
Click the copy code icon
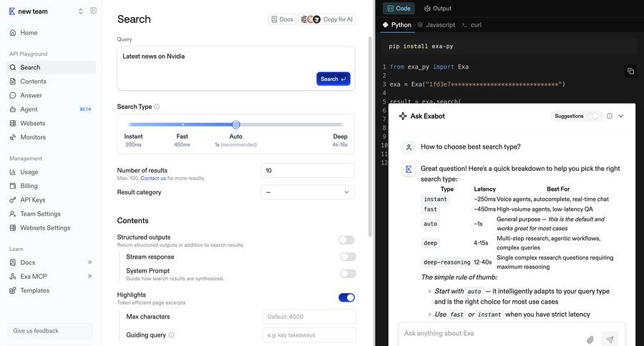[630, 71]
